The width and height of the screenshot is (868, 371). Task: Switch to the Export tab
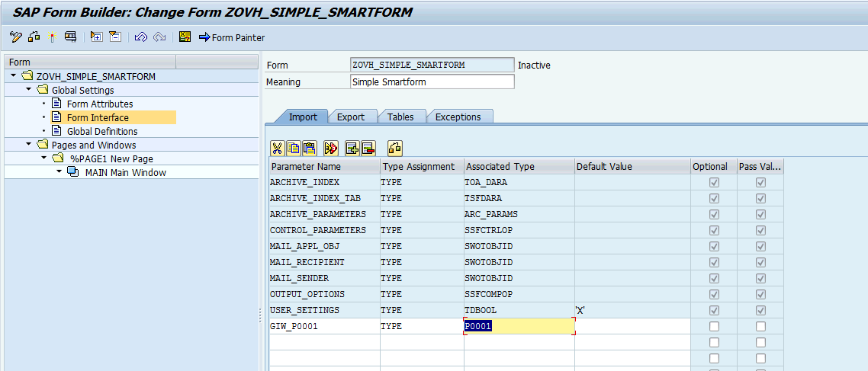[x=351, y=117]
